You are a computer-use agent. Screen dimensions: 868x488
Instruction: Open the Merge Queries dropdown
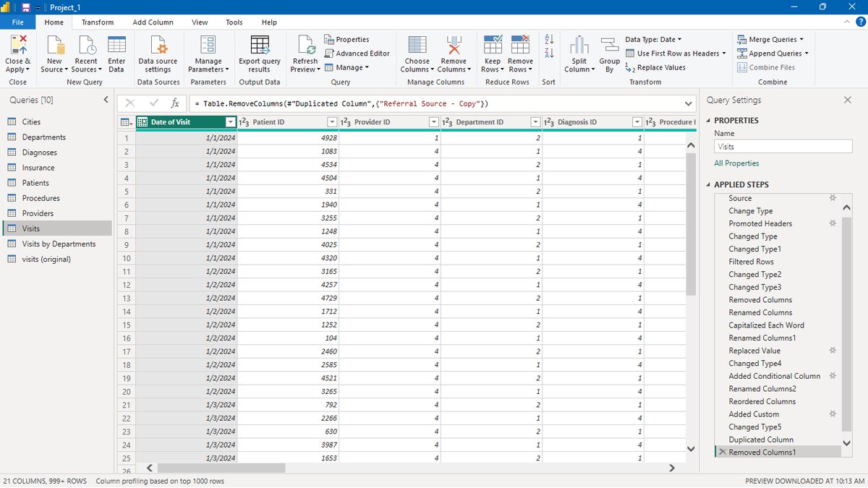[x=772, y=39]
